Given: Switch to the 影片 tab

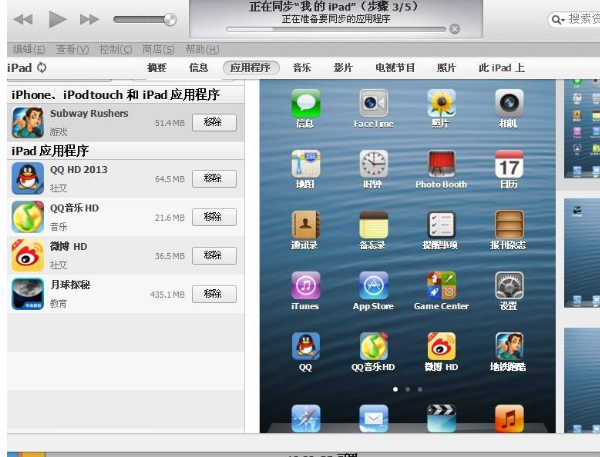Looking at the screenshot, I should 343,68.
